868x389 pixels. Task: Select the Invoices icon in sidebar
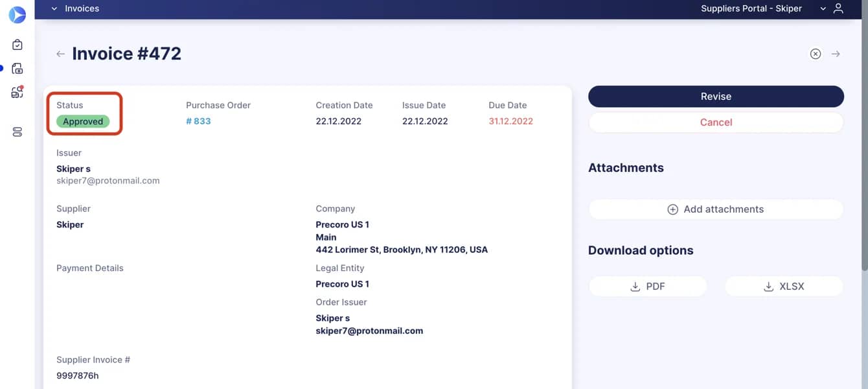click(x=17, y=68)
